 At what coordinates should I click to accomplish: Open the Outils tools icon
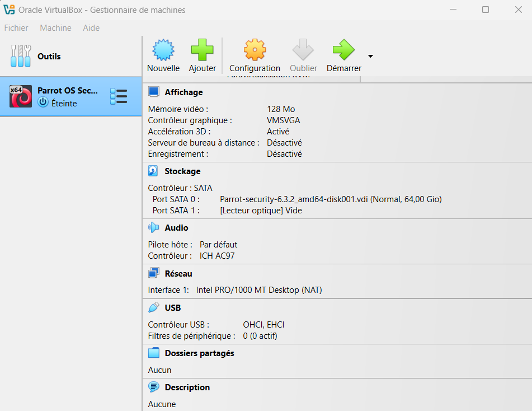point(21,56)
